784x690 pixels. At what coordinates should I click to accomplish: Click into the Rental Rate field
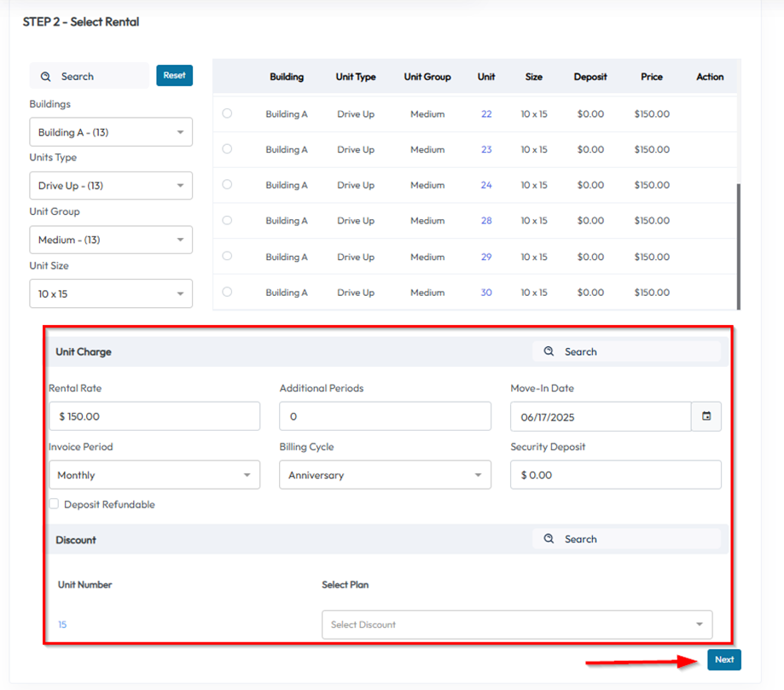click(154, 416)
